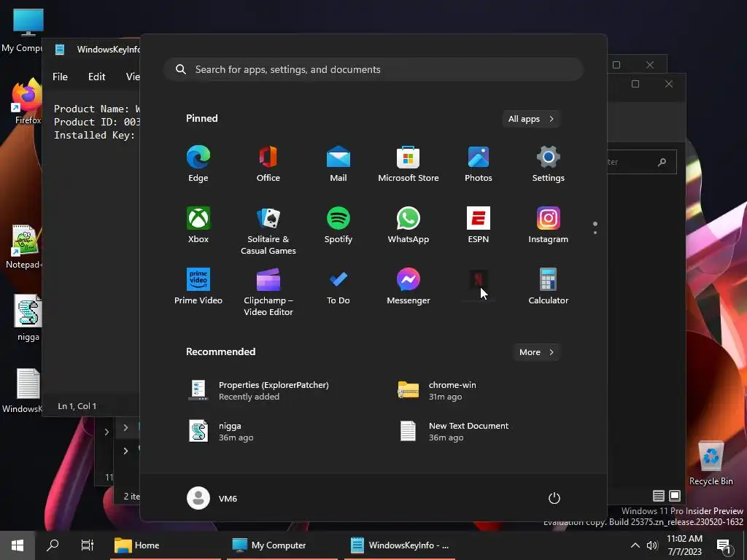747x560 pixels.
Task: Click the taskbar search icon
Action: coord(53,545)
